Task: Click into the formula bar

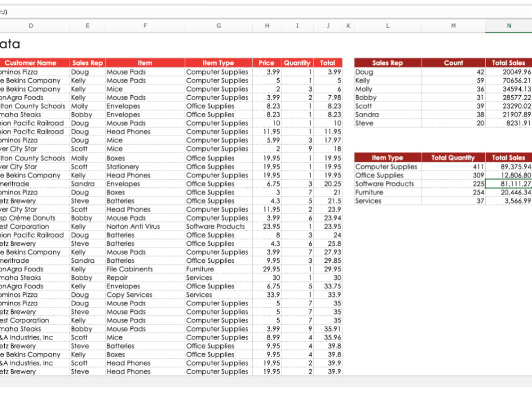Action: tap(266, 12)
